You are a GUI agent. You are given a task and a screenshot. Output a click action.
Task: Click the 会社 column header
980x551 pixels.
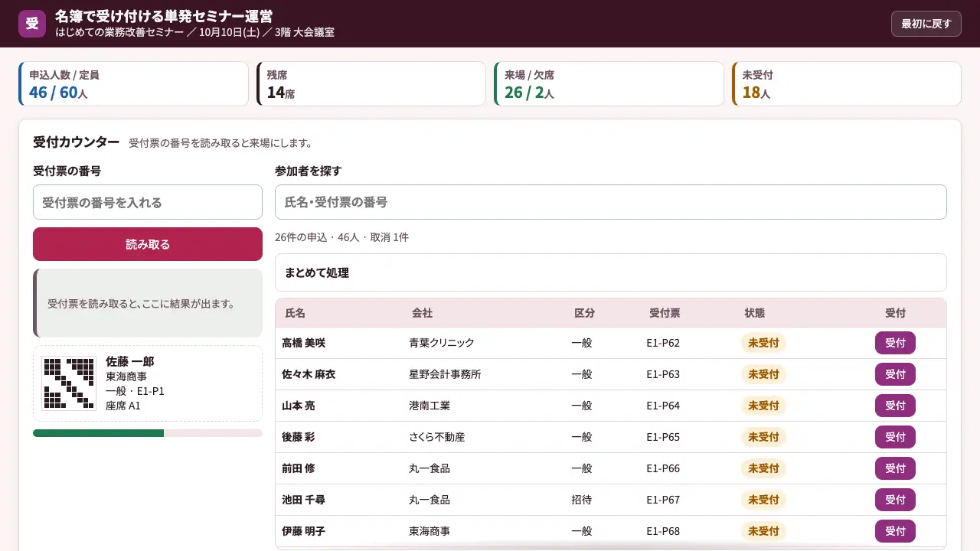tap(422, 313)
